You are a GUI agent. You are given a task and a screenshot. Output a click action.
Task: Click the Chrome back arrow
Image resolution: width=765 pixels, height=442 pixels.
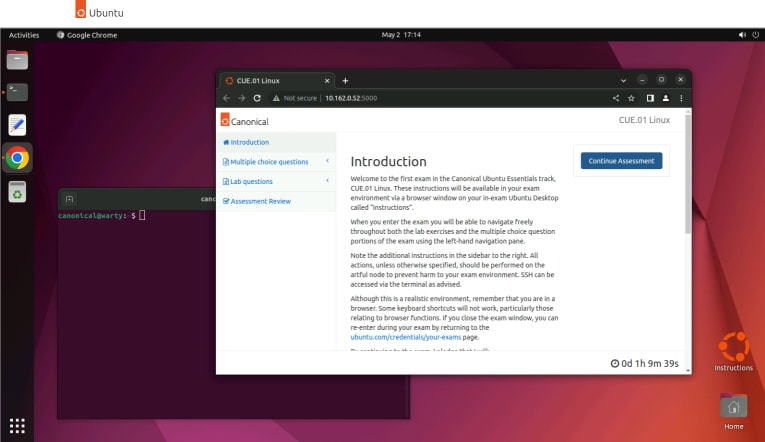coord(226,98)
